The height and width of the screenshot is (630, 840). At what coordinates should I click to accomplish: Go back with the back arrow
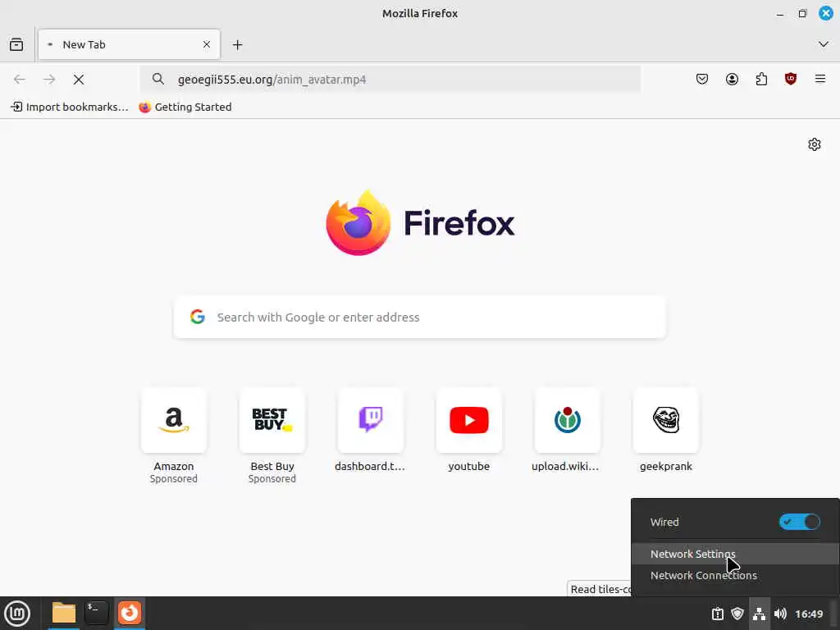[x=20, y=80]
